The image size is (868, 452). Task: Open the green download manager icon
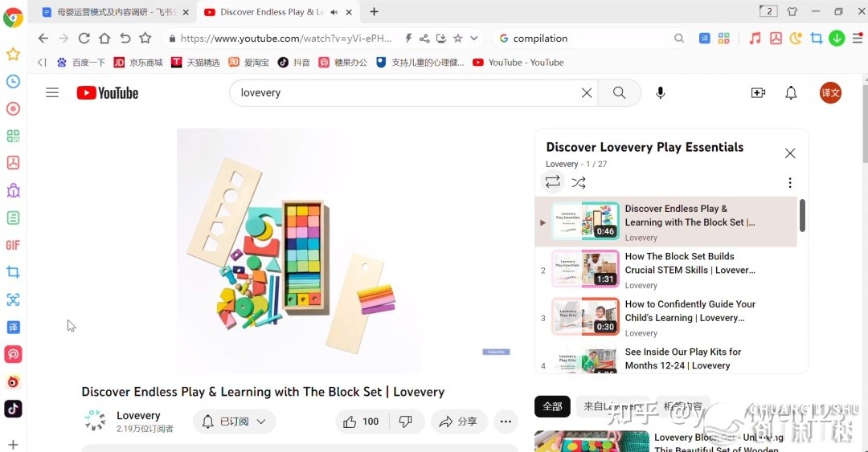click(837, 39)
